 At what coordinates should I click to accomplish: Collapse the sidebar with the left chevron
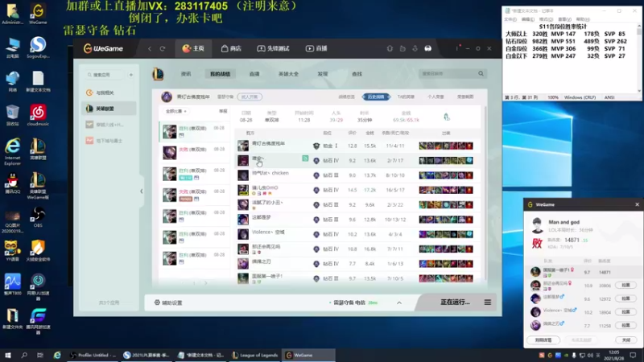[x=142, y=191]
